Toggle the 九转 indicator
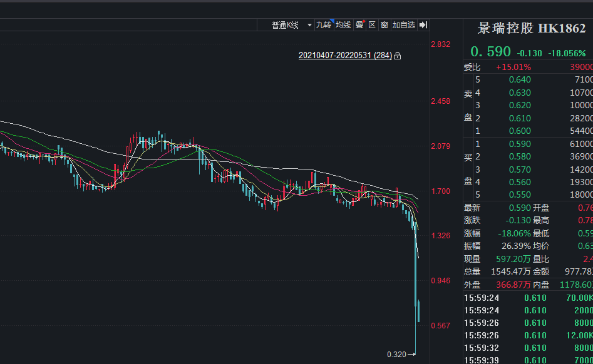 click(323, 25)
